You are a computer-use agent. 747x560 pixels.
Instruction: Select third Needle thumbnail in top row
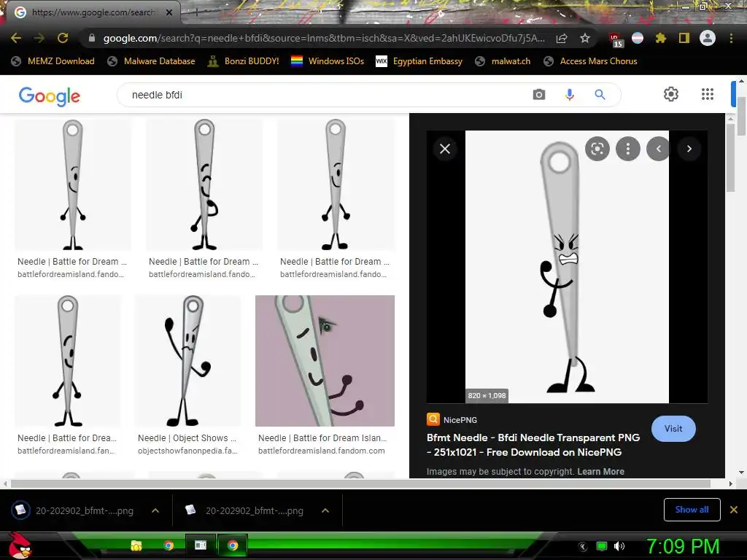point(336,184)
